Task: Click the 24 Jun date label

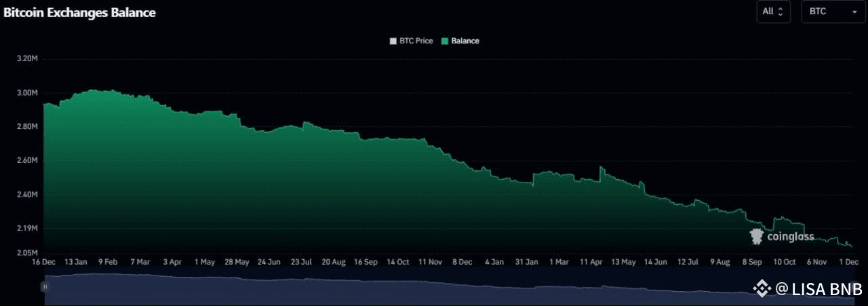Action: pyautogui.click(x=269, y=262)
